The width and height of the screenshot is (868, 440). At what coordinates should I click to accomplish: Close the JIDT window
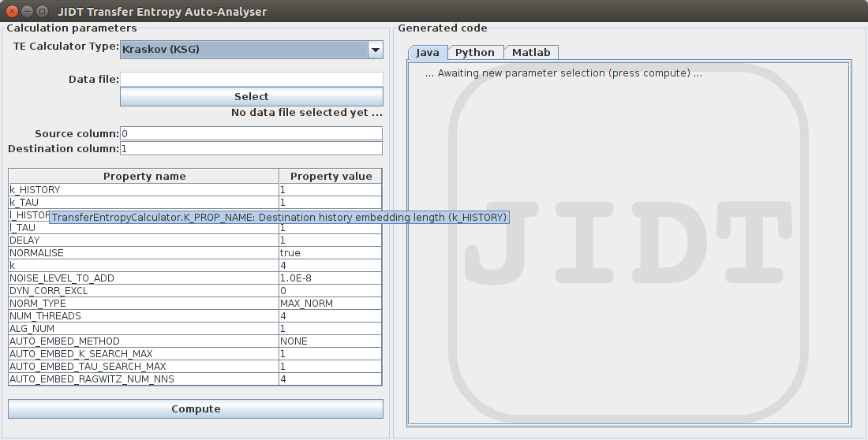pos(12,11)
